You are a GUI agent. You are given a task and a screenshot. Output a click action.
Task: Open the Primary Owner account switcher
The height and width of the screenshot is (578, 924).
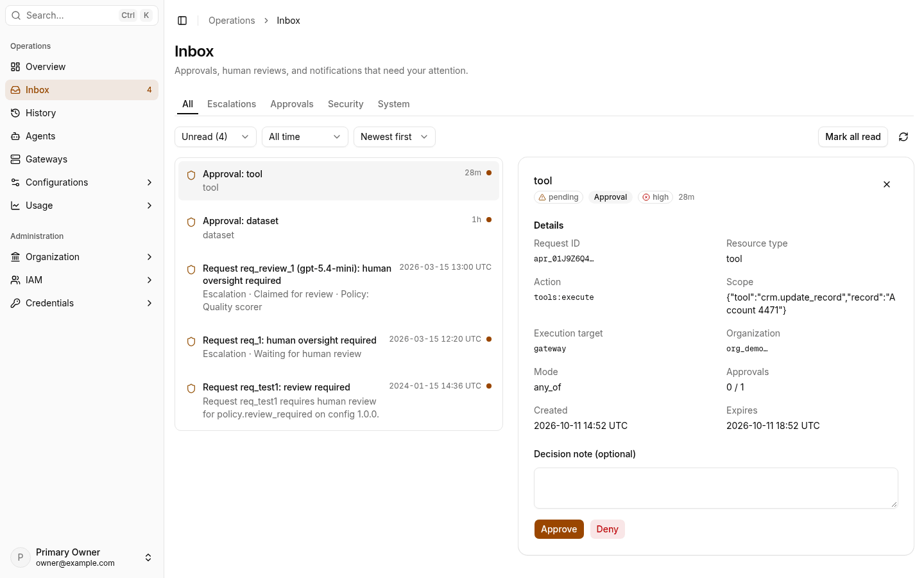point(81,557)
